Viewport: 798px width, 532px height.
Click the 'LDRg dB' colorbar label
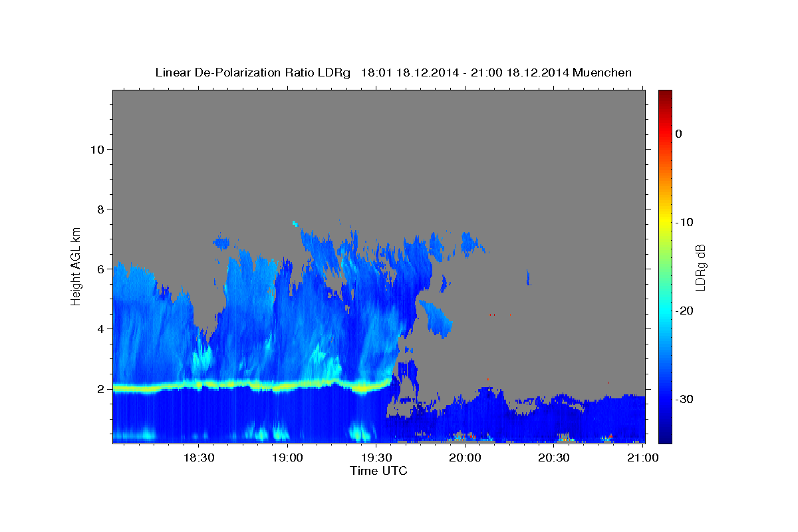click(x=700, y=267)
